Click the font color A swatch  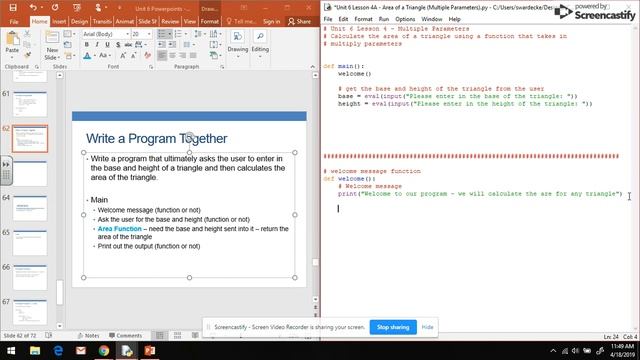pos(87,56)
